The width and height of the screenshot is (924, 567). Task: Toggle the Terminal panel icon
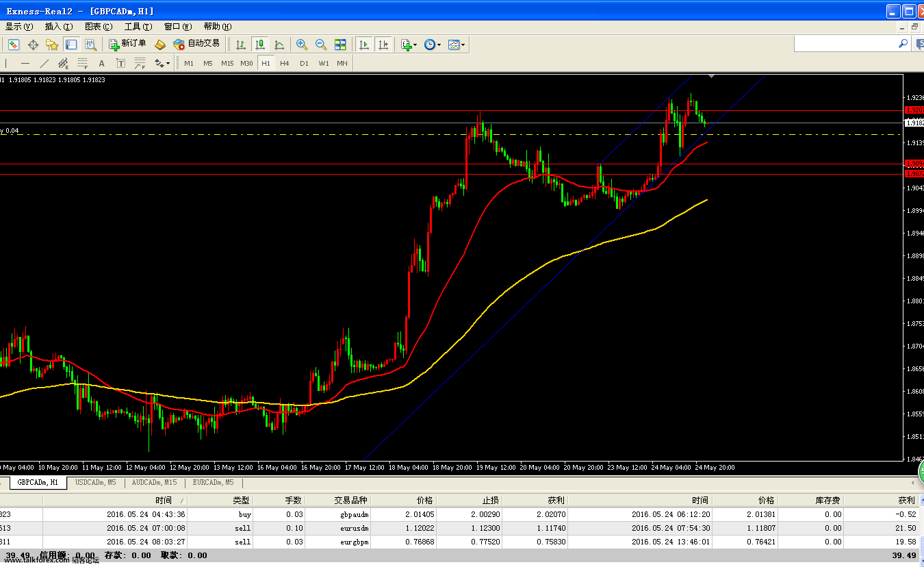click(x=71, y=45)
